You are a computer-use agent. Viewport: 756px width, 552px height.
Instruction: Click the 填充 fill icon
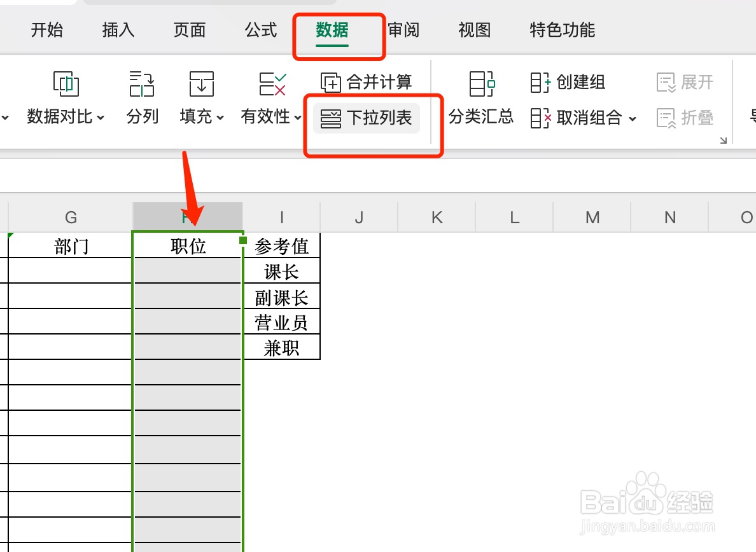pyautogui.click(x=201, y=84)
